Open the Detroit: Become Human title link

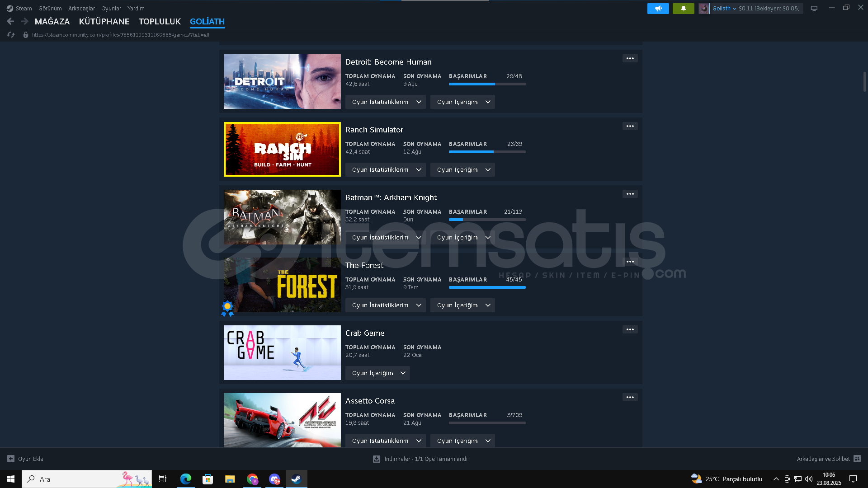[388, 62]
